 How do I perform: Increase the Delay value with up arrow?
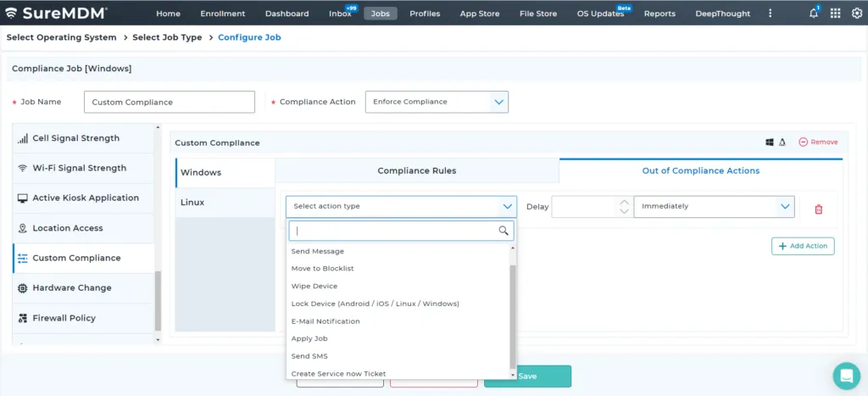625,202
